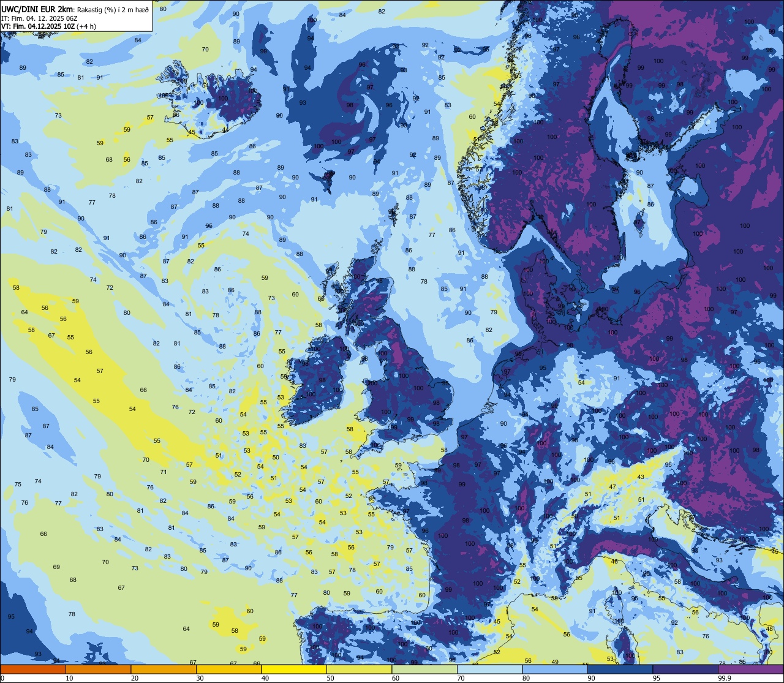This screenshot has width=784, height=683.
Task: Click the legend swatch between 95 and 99.9
Action: coord(685,669)
